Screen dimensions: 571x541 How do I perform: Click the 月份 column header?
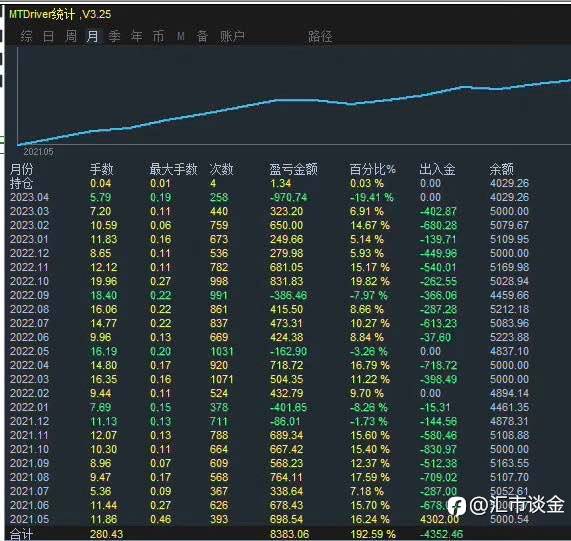click(x=21, y=169)
